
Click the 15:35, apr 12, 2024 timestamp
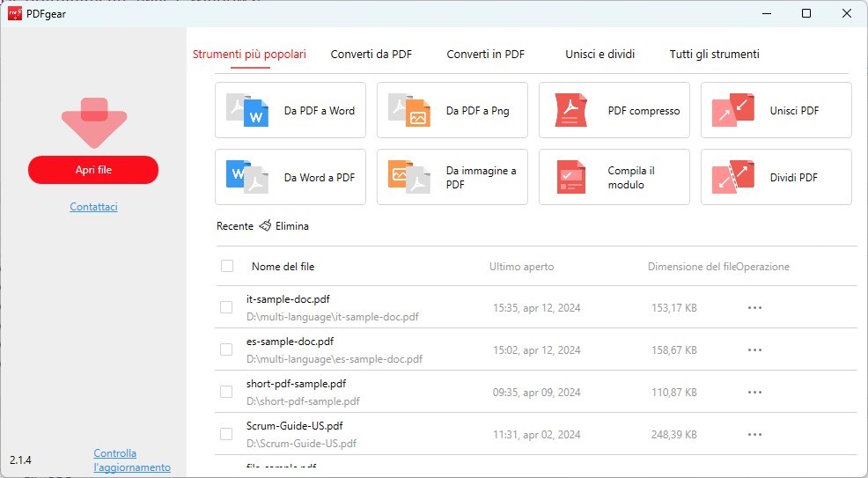click(x=536, y=307)
